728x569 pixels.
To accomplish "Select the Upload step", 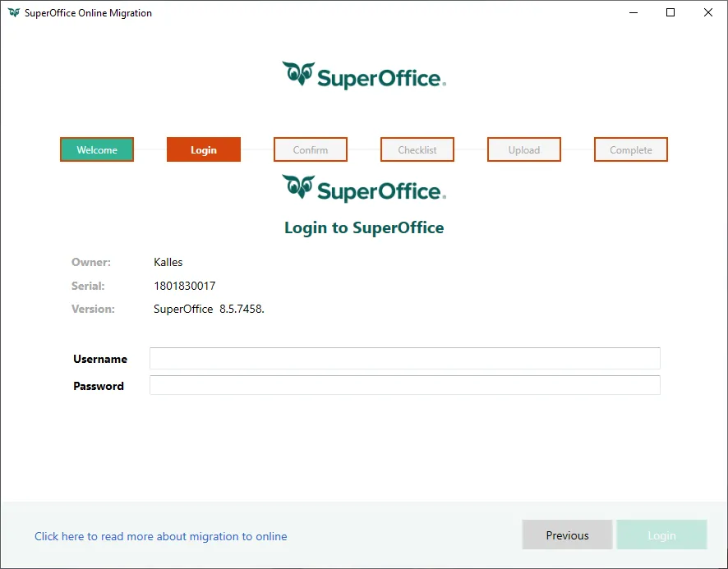I will coord(524,149).
